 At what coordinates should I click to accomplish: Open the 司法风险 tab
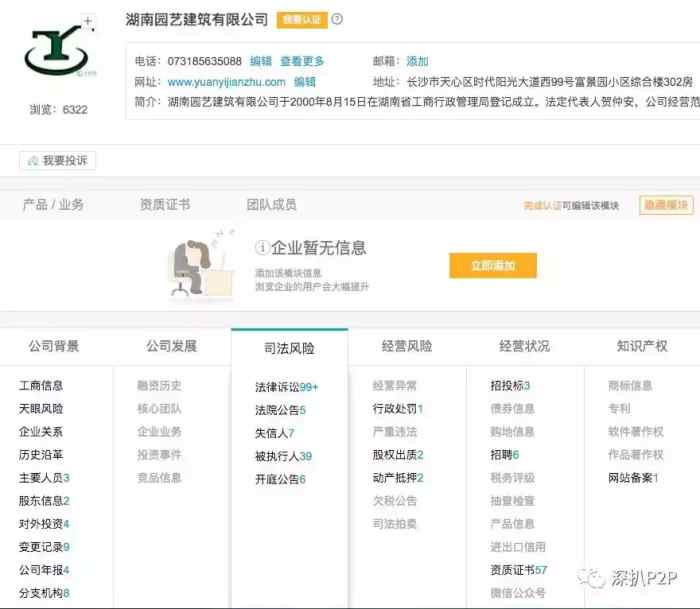point(289,348)
